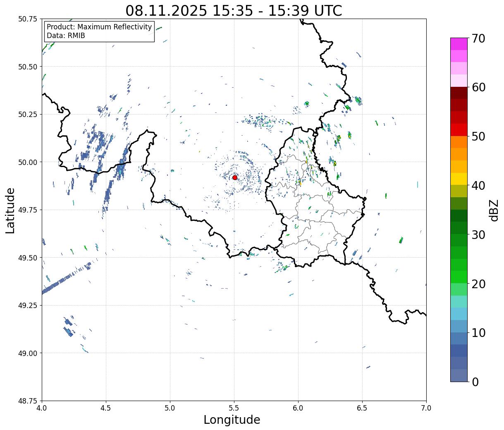Viewport: 504px width, 430px height.
Task: Click the colorbar tick label 40
Action: tap(478, 185)
